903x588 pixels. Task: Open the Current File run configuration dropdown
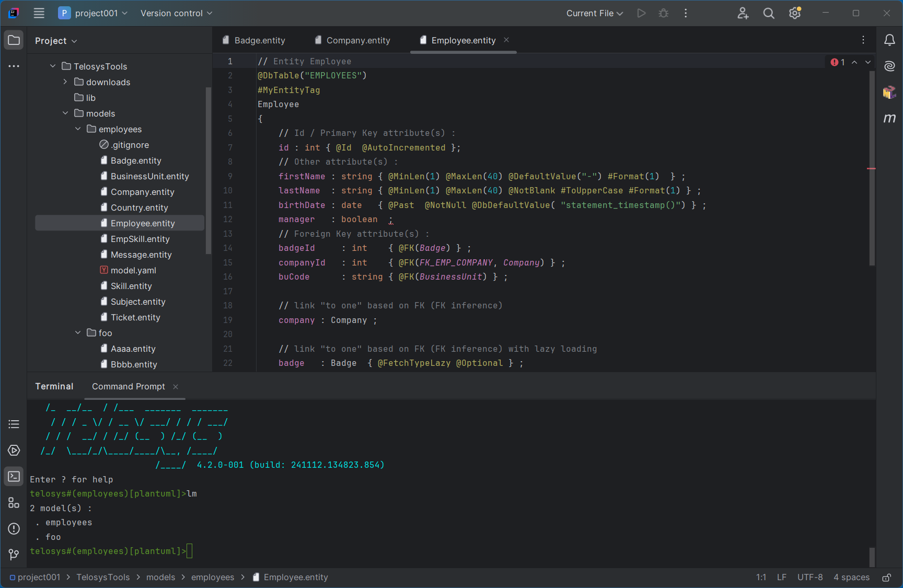(595, 14)
